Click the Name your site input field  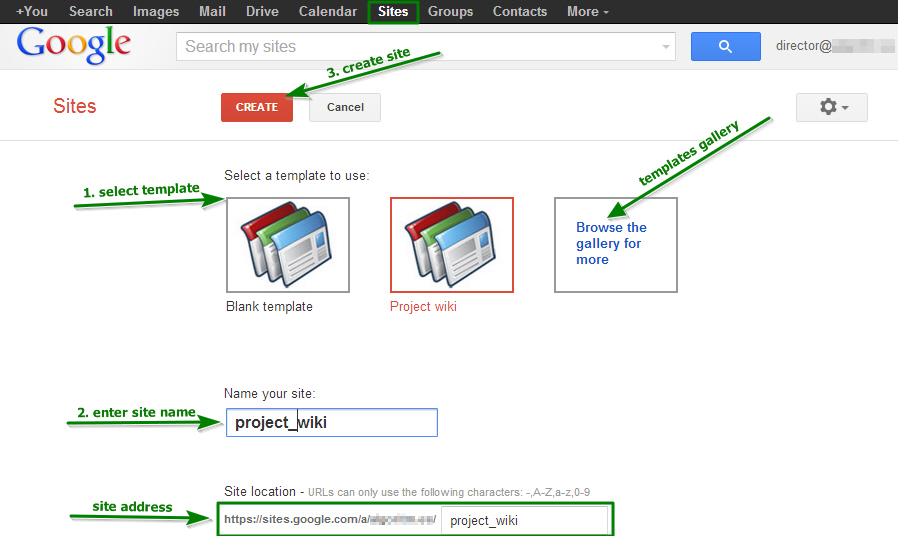click(x=332, y=423)
